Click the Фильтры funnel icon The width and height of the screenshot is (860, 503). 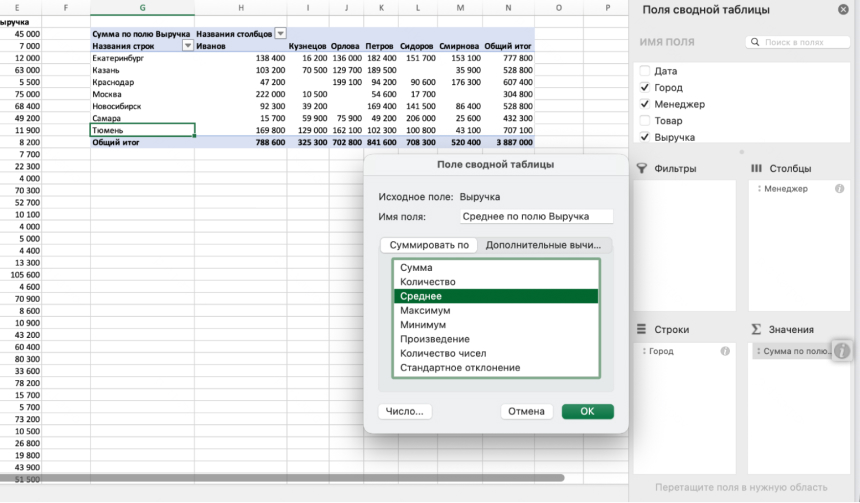click(642, 168)
